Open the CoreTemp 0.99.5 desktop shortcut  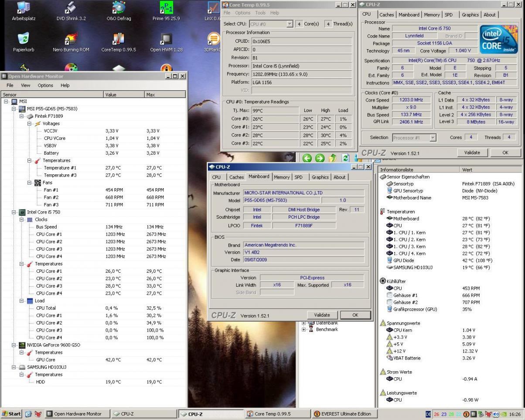(118, 42)
